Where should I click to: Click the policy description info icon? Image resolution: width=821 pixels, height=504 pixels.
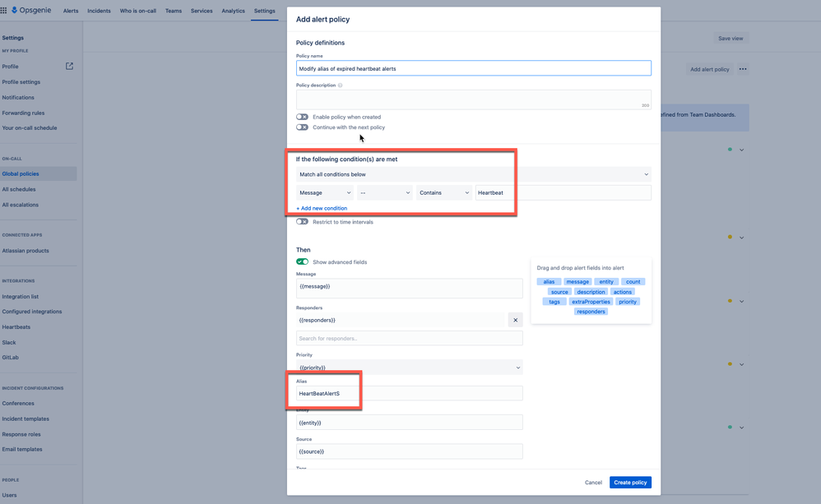(341, 86)
